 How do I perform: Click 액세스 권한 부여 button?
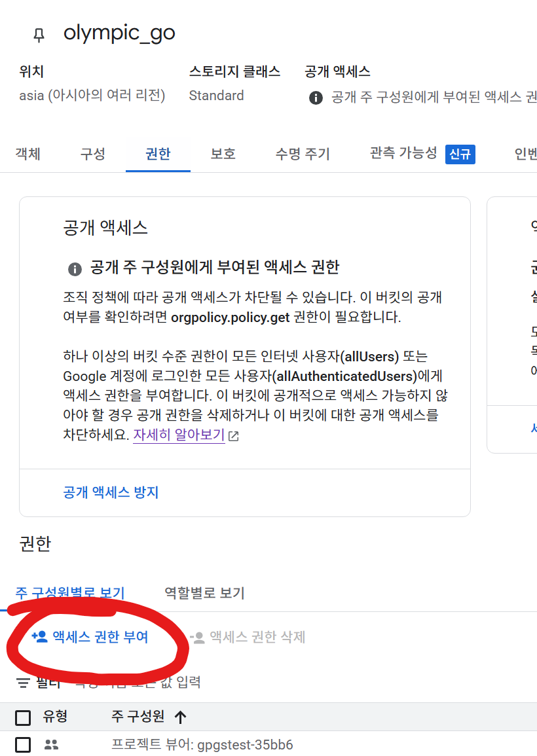click(x=90, y=637)
